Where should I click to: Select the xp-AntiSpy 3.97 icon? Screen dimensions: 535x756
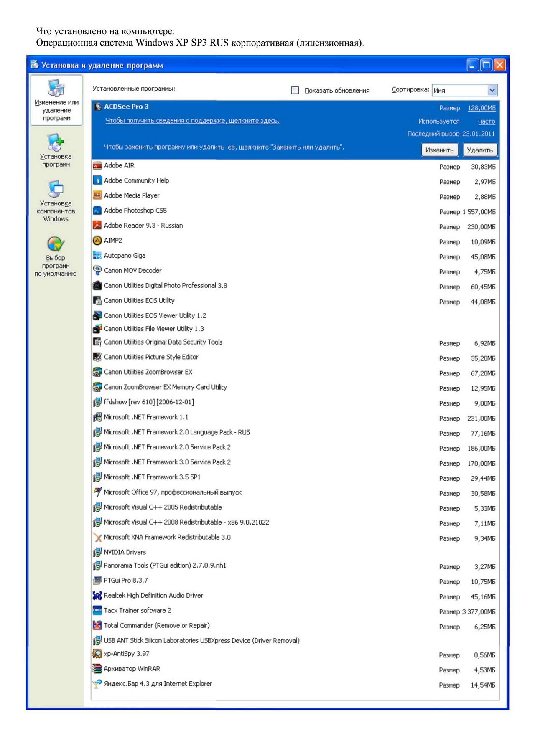tap(97, 654)
